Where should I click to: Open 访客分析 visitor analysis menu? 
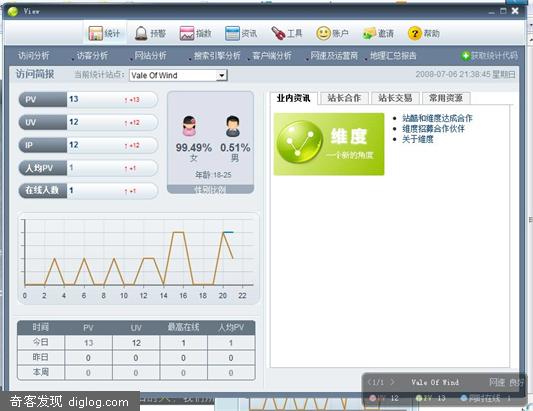pos(92,55)
